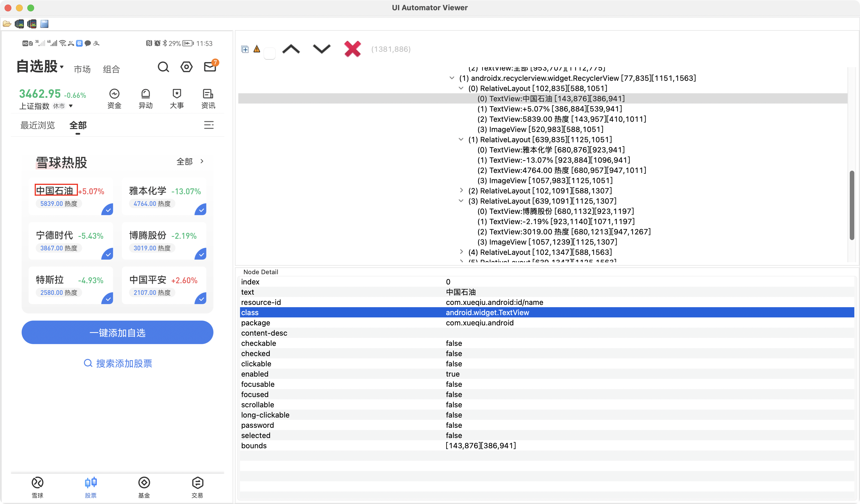Screen dimensions: 860x504
Task: Toggle the blue checkmark on the 中国平安 card
Action: (x=201, y=299)
